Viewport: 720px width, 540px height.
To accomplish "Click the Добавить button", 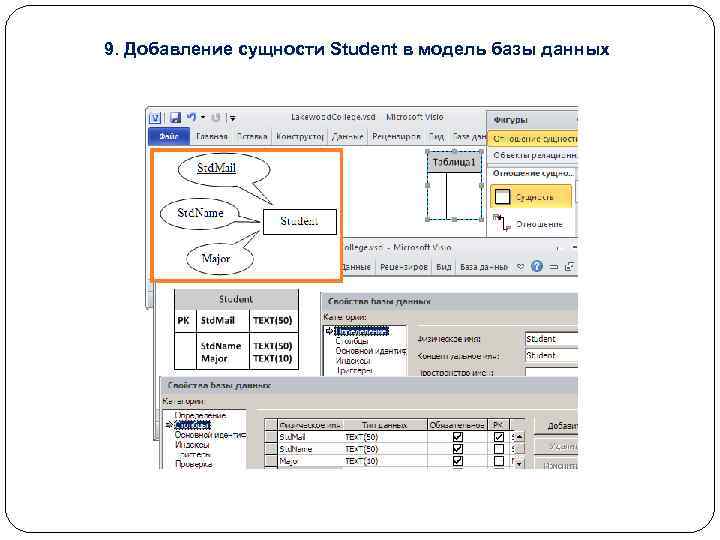I will (557, 427).
